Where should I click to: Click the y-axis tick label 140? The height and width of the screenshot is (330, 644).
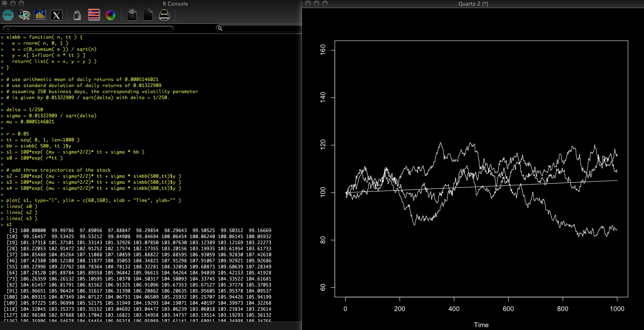[323, 98]
